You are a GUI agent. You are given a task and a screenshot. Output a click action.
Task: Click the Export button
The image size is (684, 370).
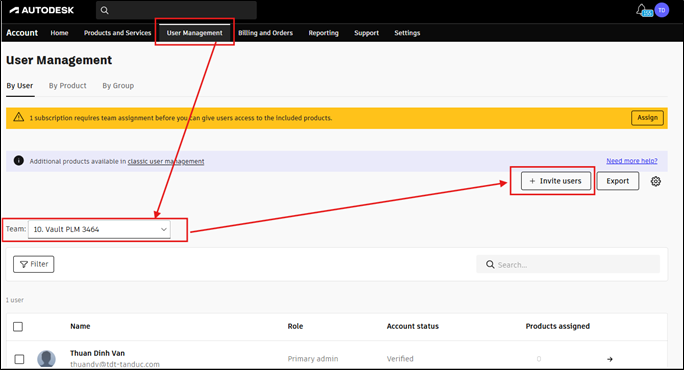[x=618, y=181]
